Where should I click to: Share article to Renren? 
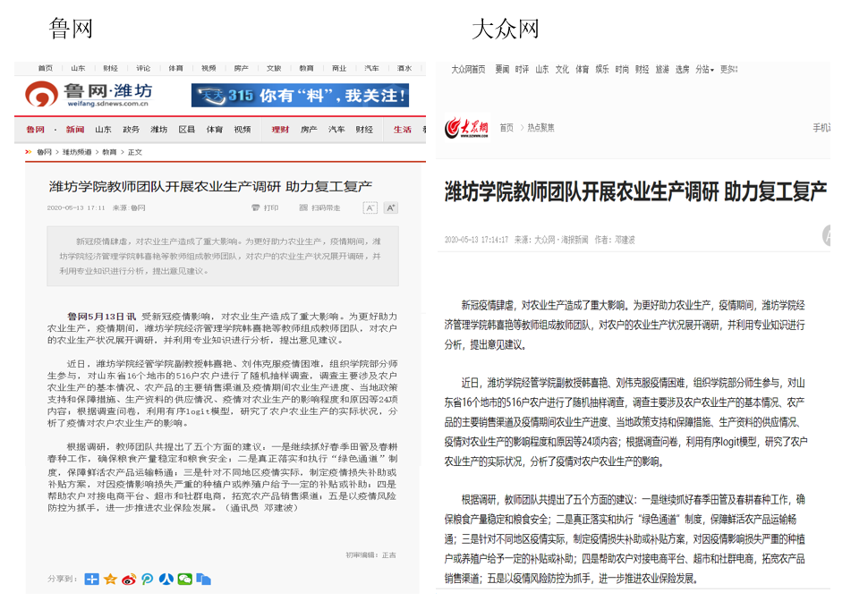166,579
